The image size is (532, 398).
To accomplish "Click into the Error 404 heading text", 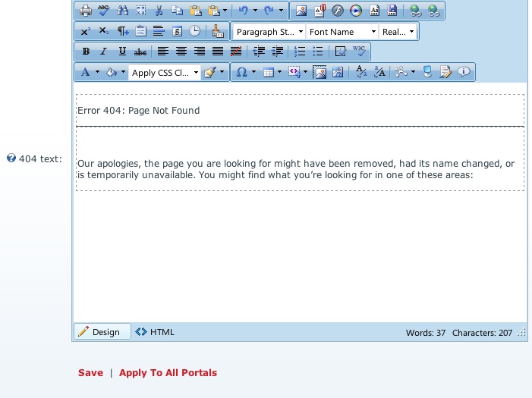I will [x=138, y=111].
